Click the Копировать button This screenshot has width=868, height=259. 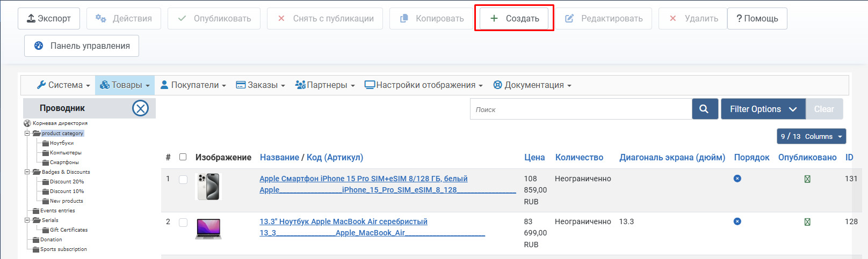tap(431, 18)
